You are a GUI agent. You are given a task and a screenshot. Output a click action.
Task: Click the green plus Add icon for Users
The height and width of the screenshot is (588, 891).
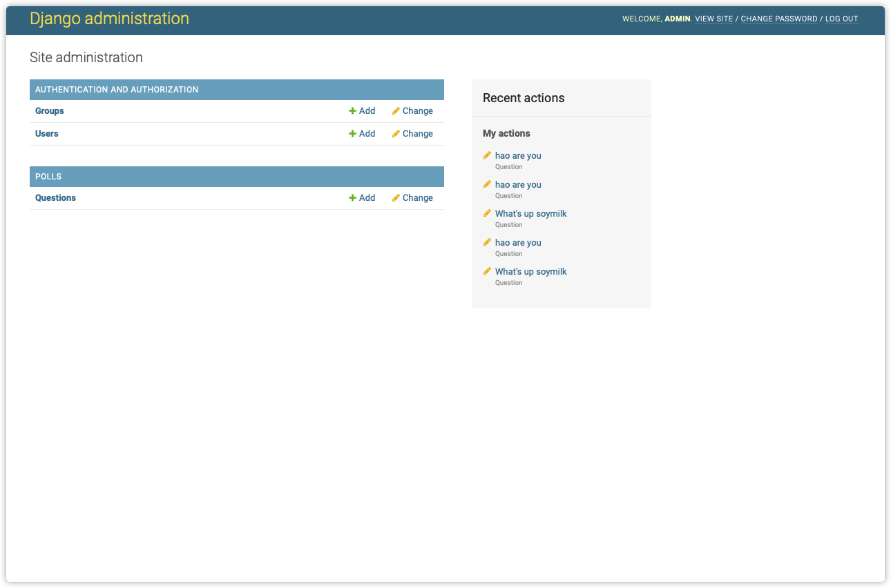coord(352,134)
